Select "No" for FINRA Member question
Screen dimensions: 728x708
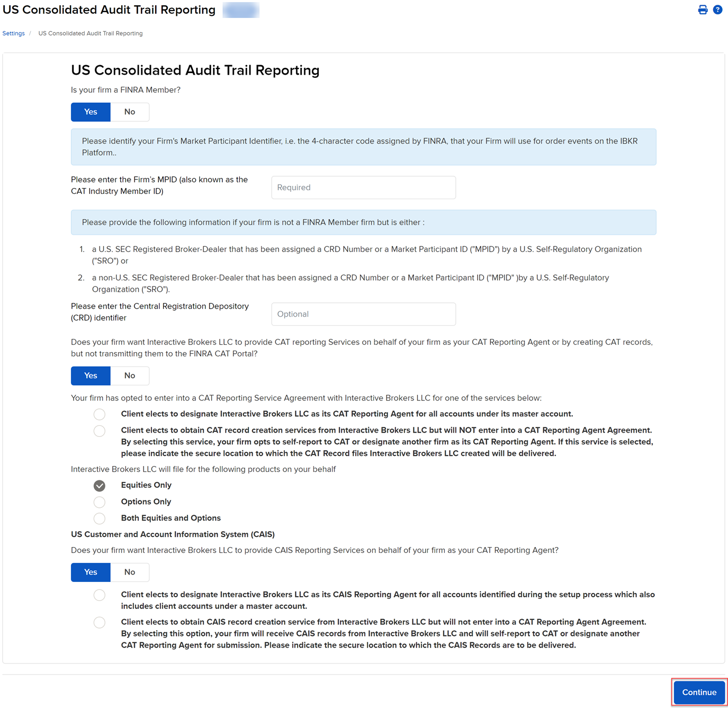(129, 112)
